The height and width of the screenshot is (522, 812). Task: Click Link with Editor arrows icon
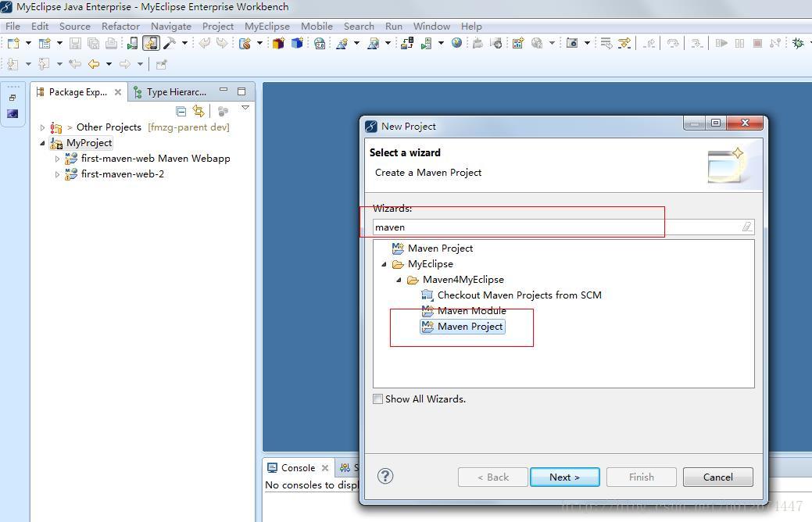coord(199,111)
